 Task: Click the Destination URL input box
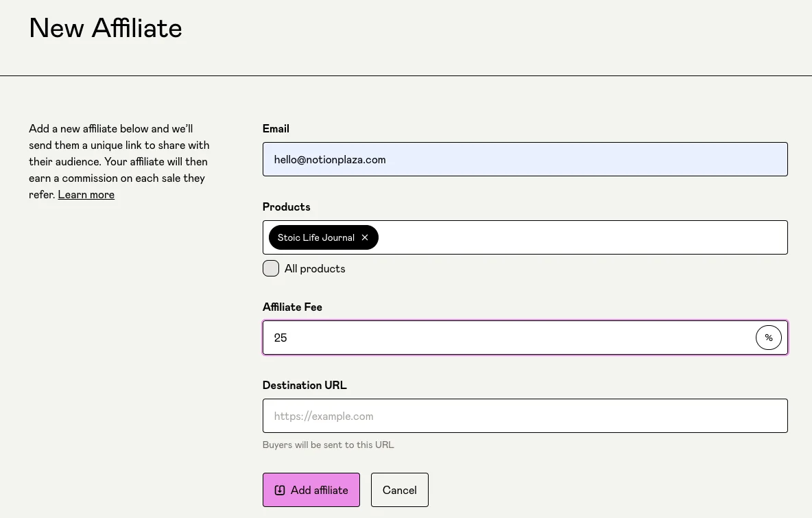(525, 416)
